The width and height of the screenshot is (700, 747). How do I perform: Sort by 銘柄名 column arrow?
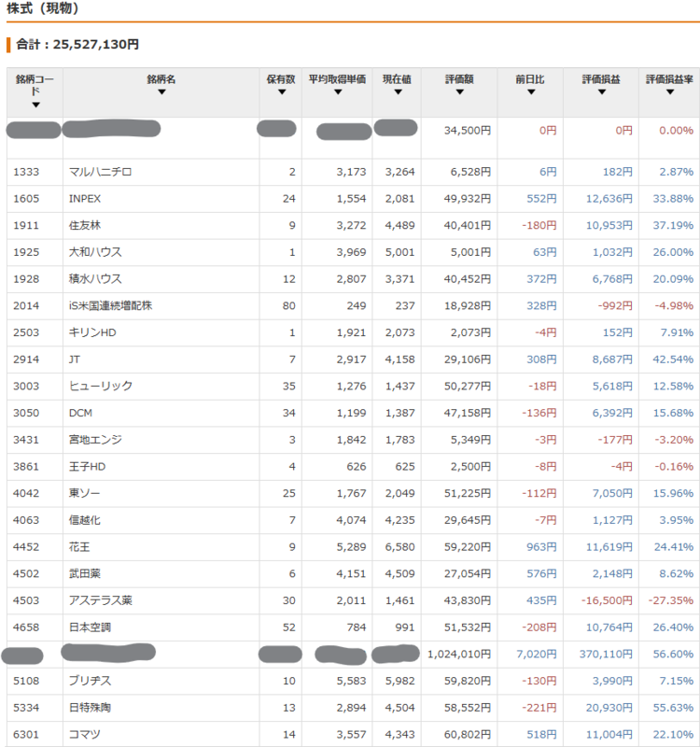pos(161,92)
